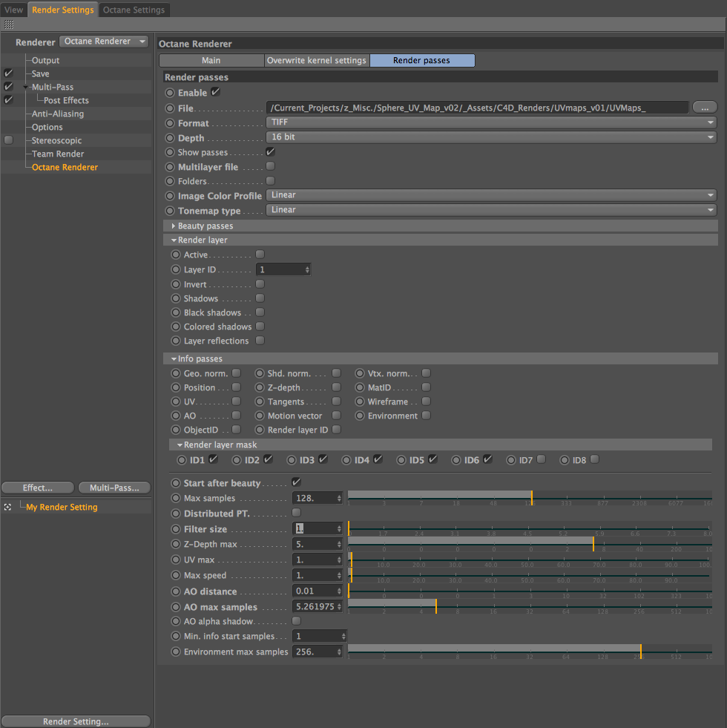Click keyframe circle next to Max samples
This screenshot has height=728, width=727.
pyautogui.click(x=176, y=498)
